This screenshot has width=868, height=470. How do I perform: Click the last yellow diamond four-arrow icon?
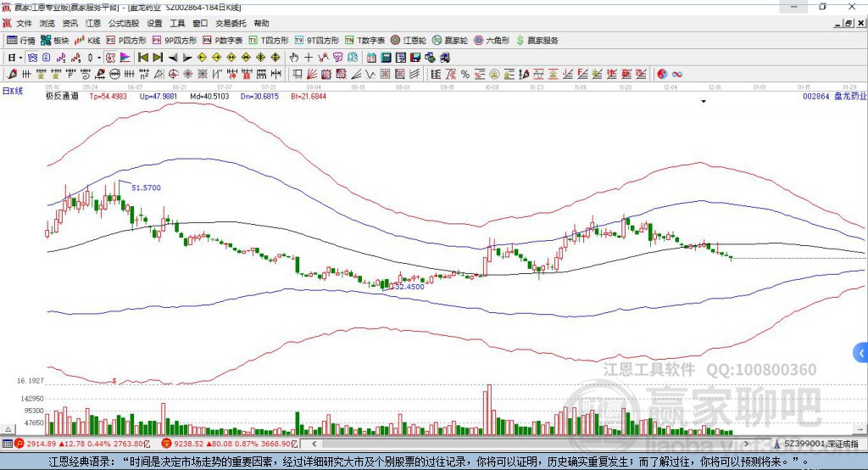275,58
